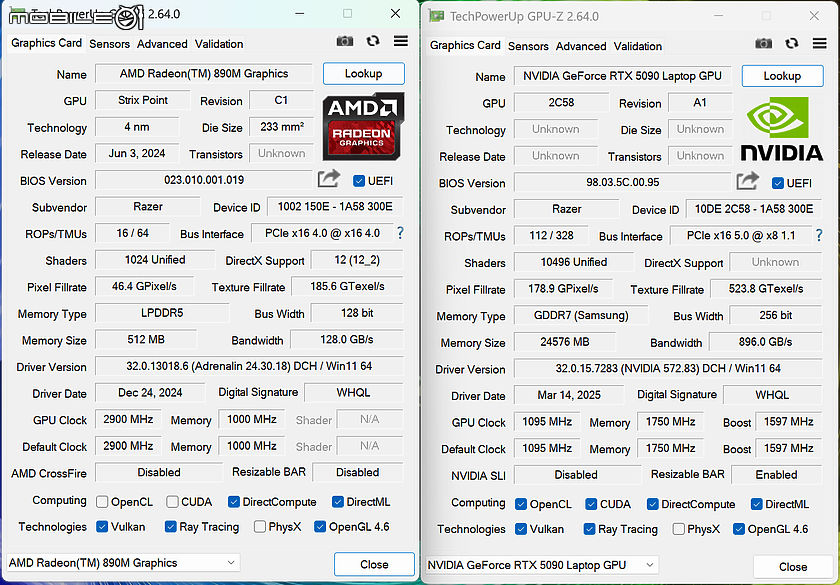Refresh the NVIDIA GPU-Z window
This screenshot has height=585, width=840.
point(792,43)
